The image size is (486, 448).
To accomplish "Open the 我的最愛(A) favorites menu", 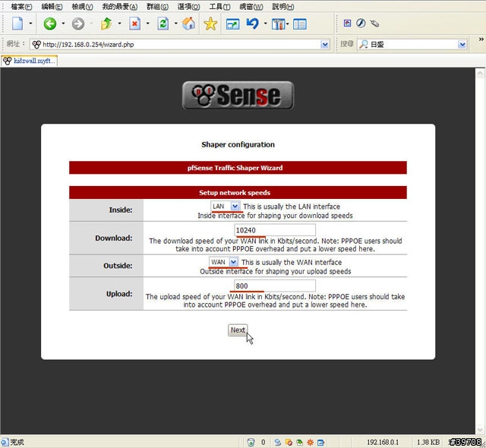I will pyautogui.click(x=120, y=7).
